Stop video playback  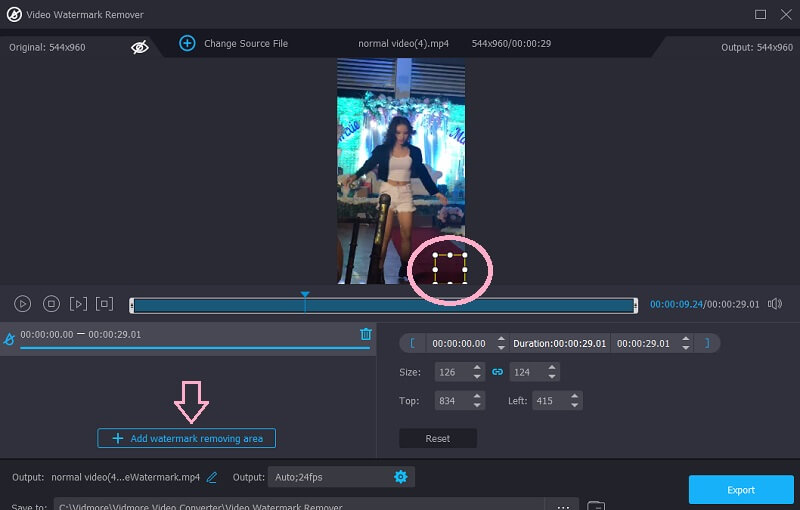coord(51,304)
